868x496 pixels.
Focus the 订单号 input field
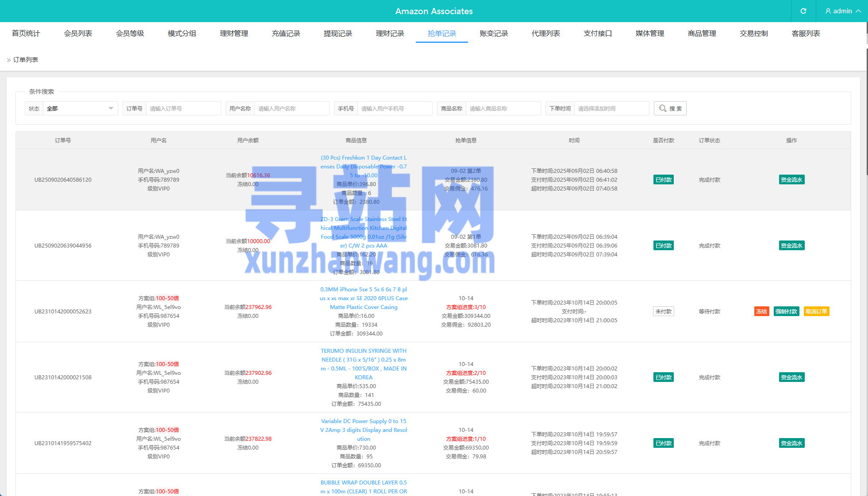tap(183, 108)
